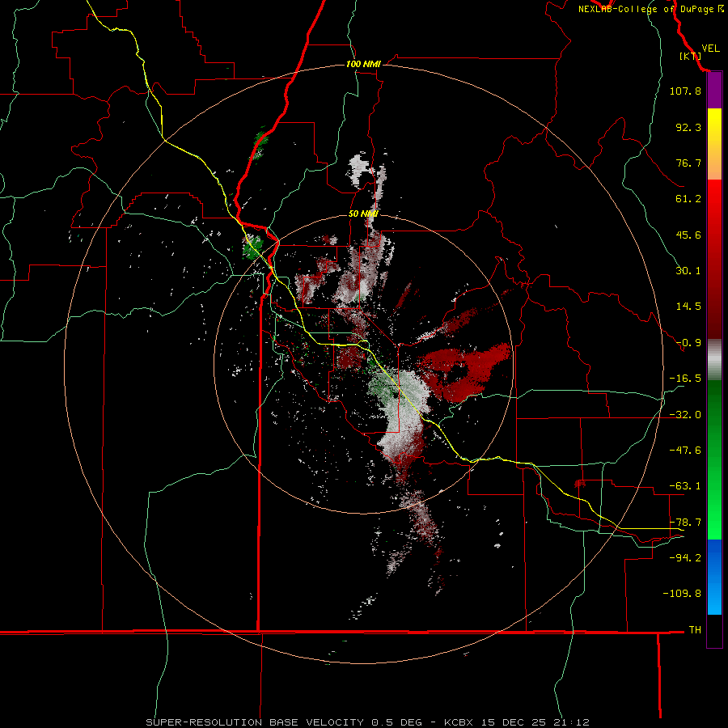Click the -78.7 legend value
The width and height of the screenshot is (728, 728).
685,522
